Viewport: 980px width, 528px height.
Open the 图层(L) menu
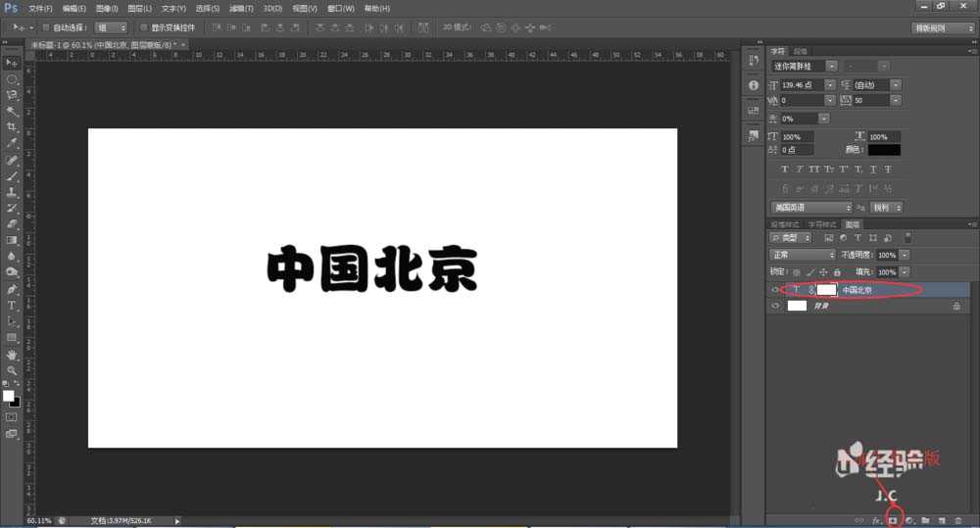coord(141,8)
